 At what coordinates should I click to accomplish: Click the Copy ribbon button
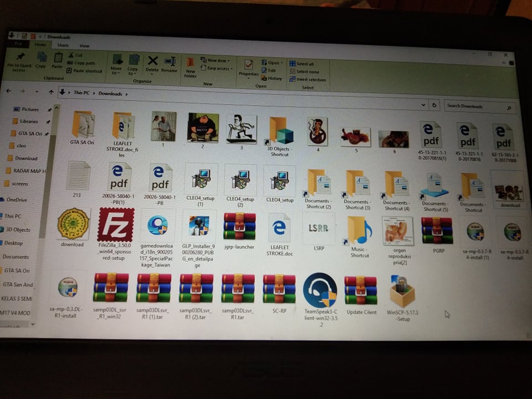point(41,60)
